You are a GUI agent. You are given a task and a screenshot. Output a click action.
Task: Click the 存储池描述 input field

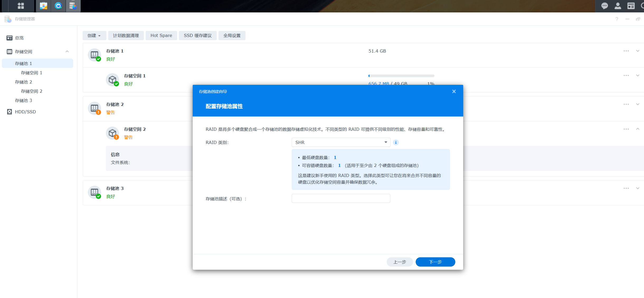coord(341,198)
